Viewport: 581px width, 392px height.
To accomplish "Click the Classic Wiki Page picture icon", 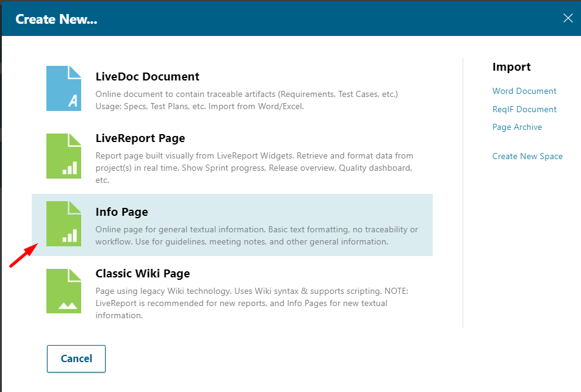I will (63, 291).
